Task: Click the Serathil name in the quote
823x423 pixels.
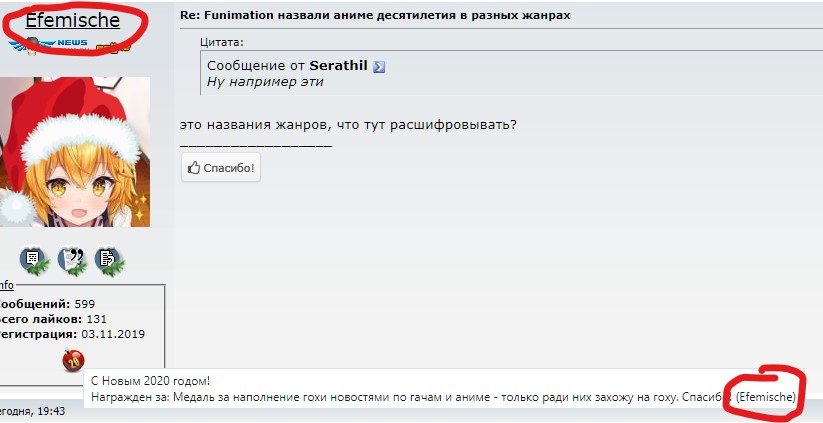Action: (339, 66)
